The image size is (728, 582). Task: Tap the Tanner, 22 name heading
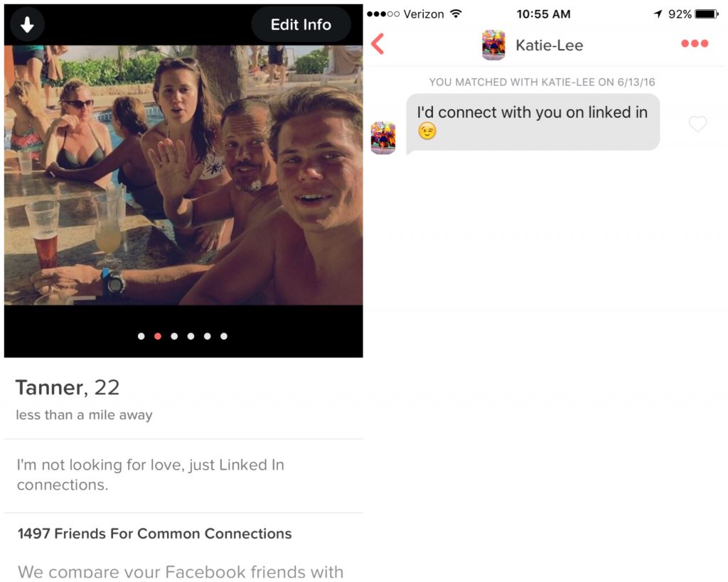68,387
